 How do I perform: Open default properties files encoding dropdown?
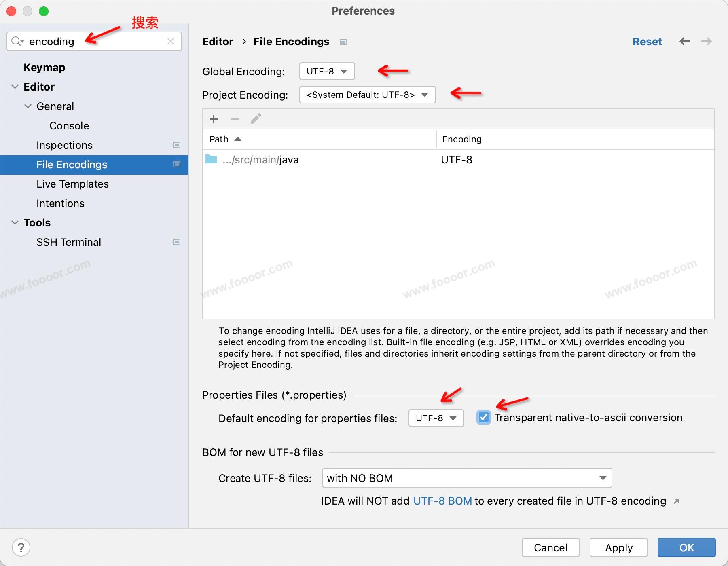pyautogui.click(x=436, y=418)
